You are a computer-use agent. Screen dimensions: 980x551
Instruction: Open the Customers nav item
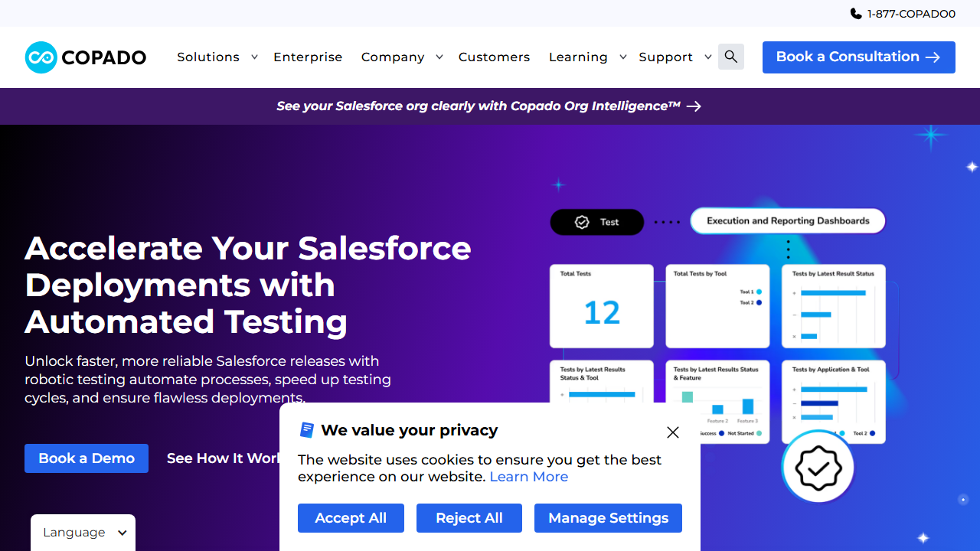(494, 57)
